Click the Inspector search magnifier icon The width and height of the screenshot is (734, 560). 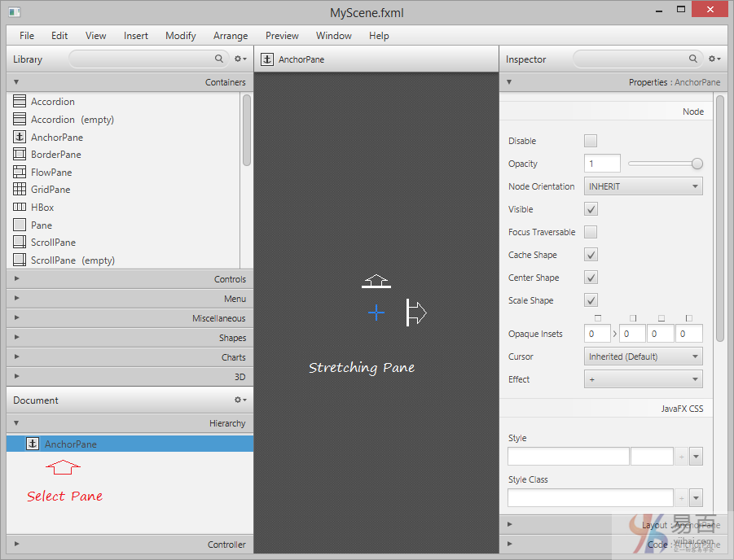click(694, 59)
